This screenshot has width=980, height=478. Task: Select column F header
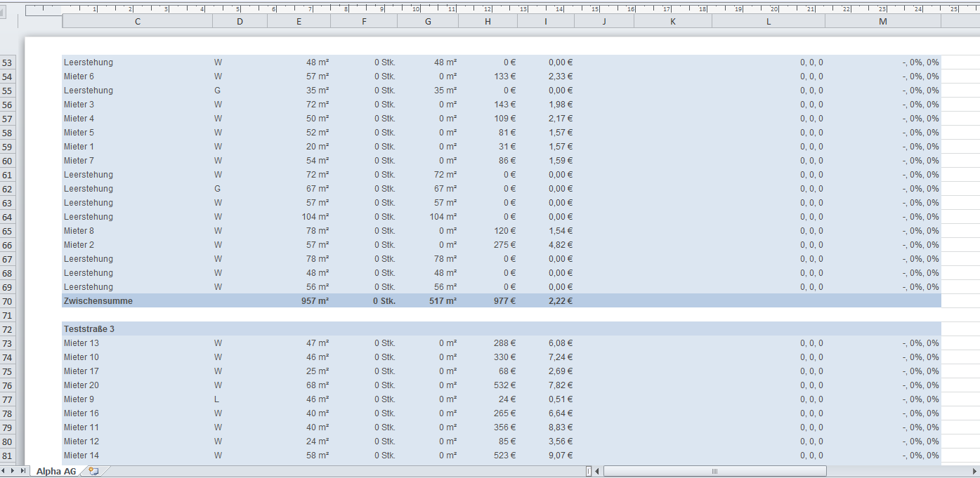(x=364, y=22)
